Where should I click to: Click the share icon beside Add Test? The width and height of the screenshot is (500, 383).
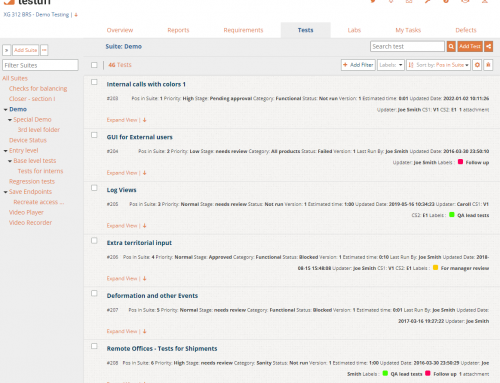coord(488,46)
